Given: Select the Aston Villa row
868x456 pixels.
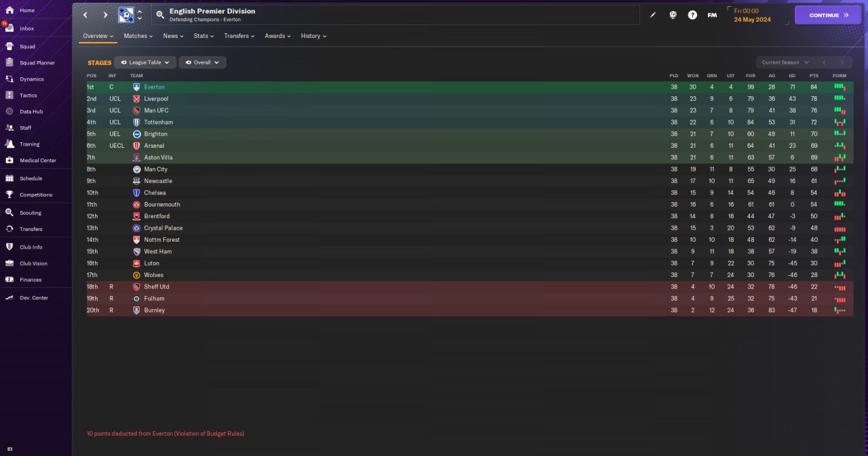Looking at the screenshot, I should point(469,158).
